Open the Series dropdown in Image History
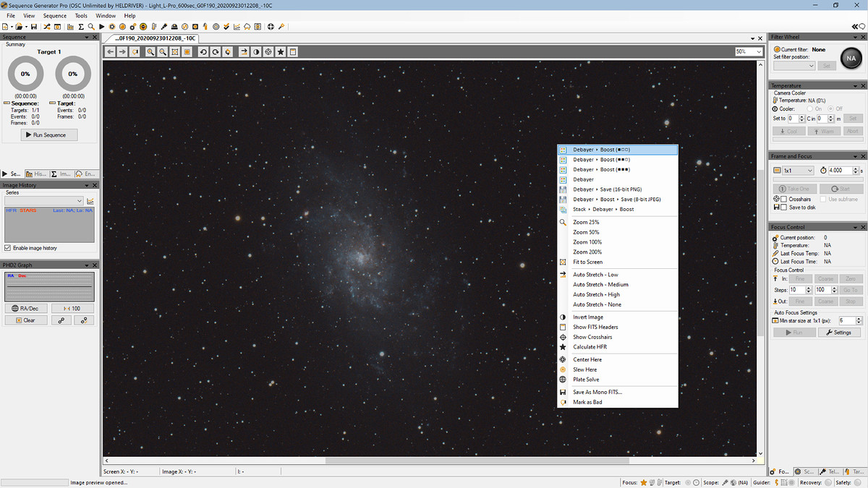Screen dimensions: 868x488 click(x=44, y=201)
